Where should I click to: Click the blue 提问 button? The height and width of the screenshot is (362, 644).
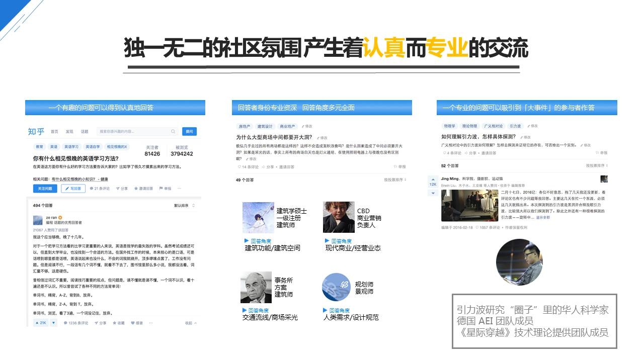pyautogui.click(x=189, y=132)
